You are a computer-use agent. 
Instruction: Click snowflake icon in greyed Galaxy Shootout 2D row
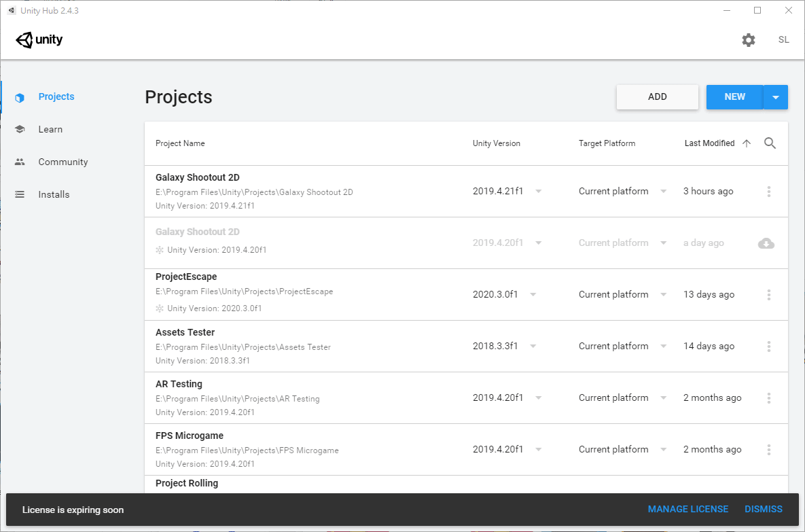[160, 250]
